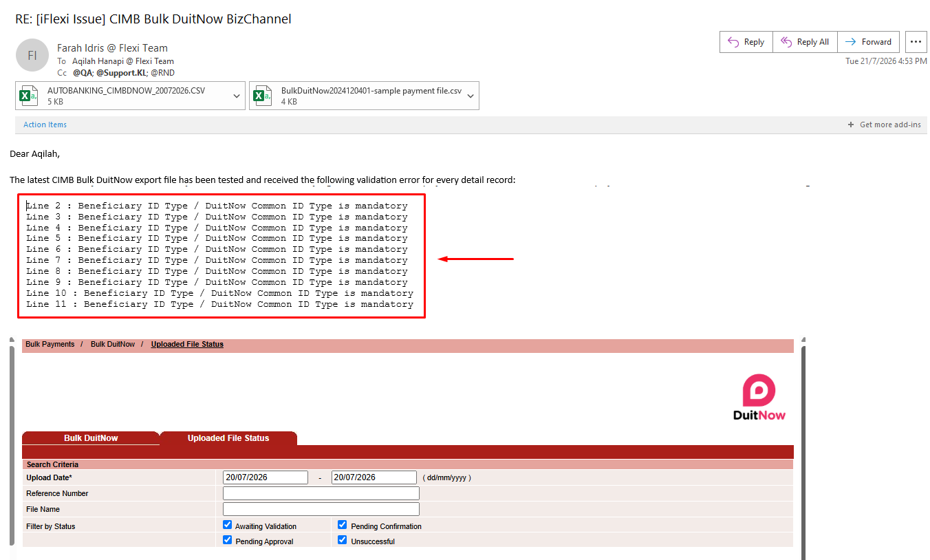Click the @Support.KL Cc recipient
Image resolution: width=930 pixels, height=560 pixels.
coord(121,72)
